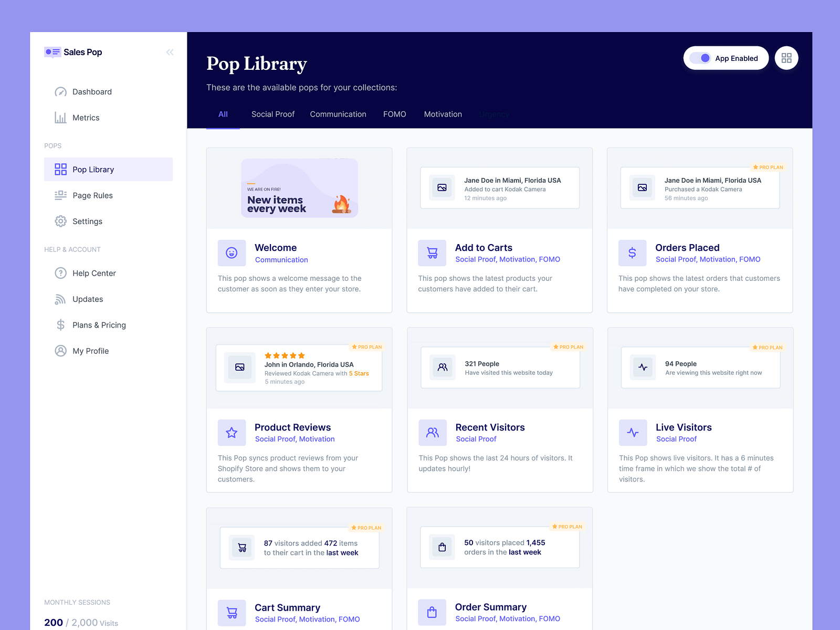Open the FOMO category tab
The image size is (840, 630).
pyautogui.click(x=394, y=114)
